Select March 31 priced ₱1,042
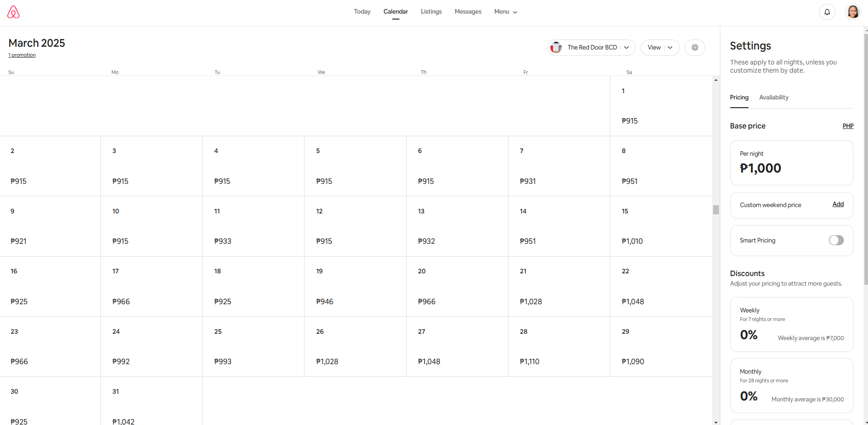868x425 pixels. 151,401
